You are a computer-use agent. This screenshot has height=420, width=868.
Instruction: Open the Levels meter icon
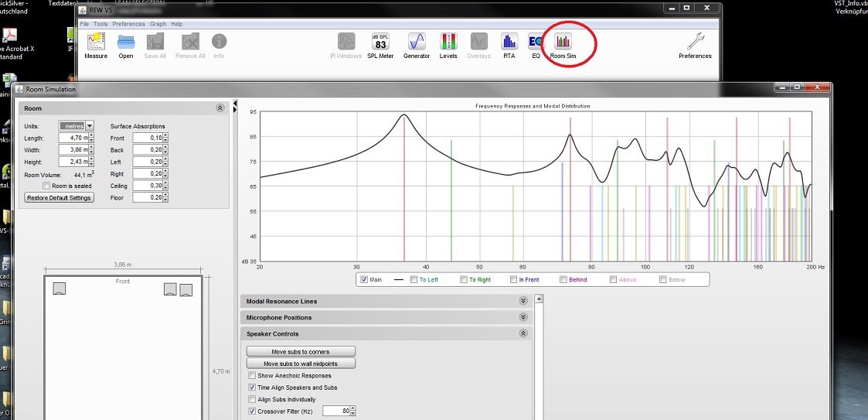(448, 43)
